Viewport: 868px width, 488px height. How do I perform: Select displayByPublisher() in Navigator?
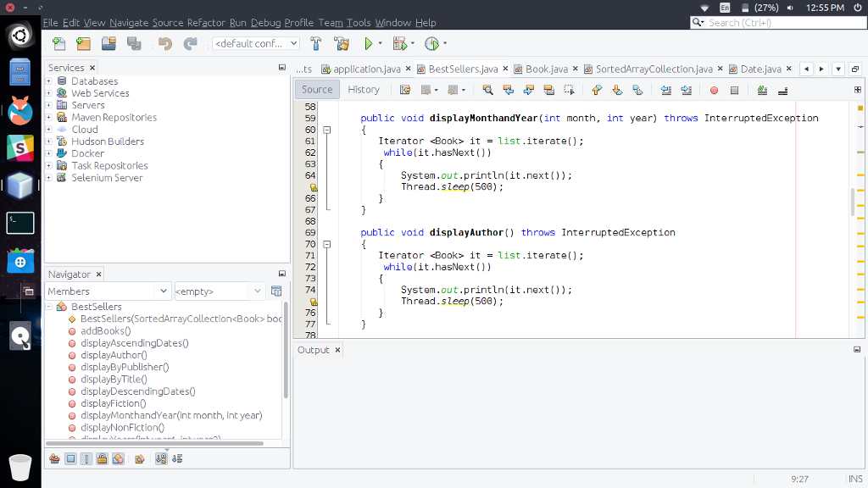click(125, 367)
